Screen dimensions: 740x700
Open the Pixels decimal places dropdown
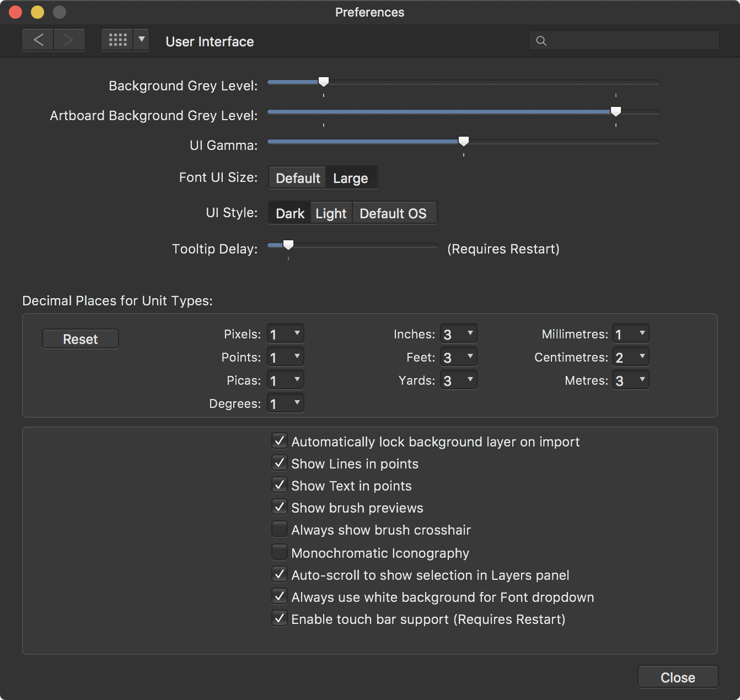[286, 334]
